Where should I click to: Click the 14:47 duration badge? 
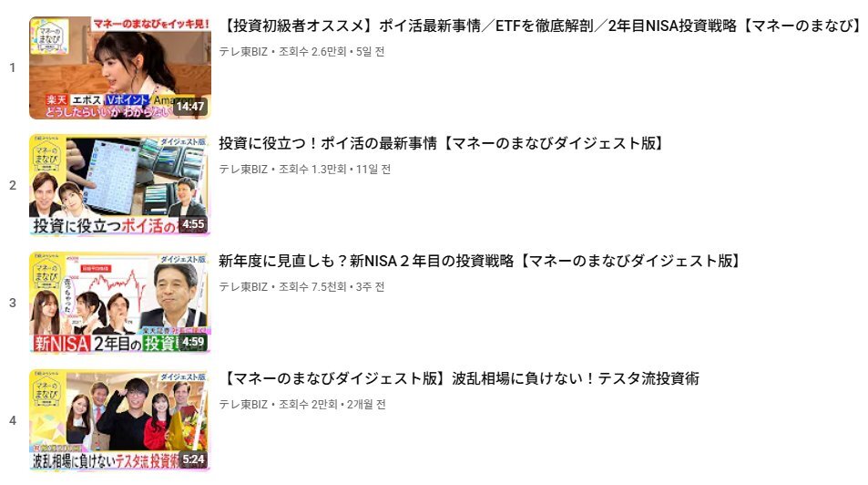189,106
